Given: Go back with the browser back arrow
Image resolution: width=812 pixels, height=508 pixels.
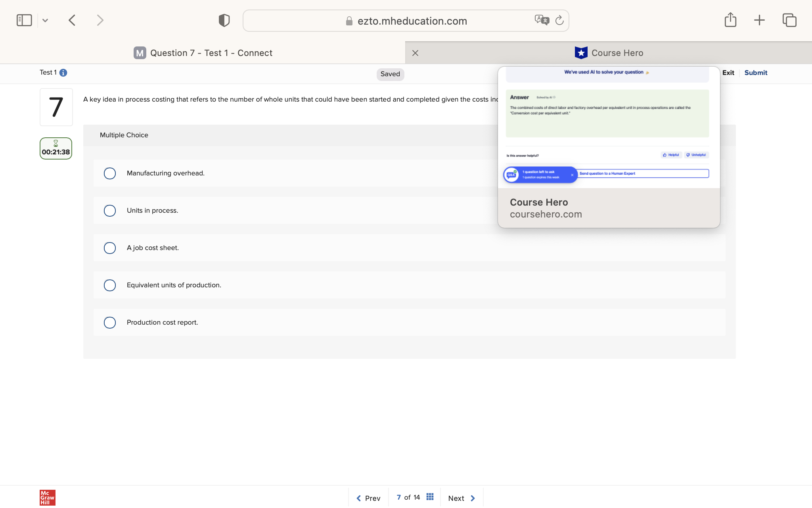Looking at the screenshot, I should [x=72, y=20].
